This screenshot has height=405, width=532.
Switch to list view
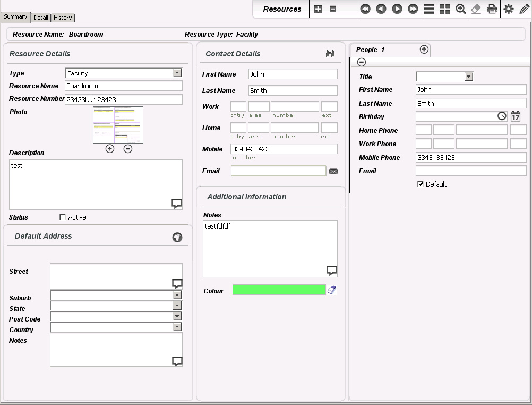tap(429, 9)
